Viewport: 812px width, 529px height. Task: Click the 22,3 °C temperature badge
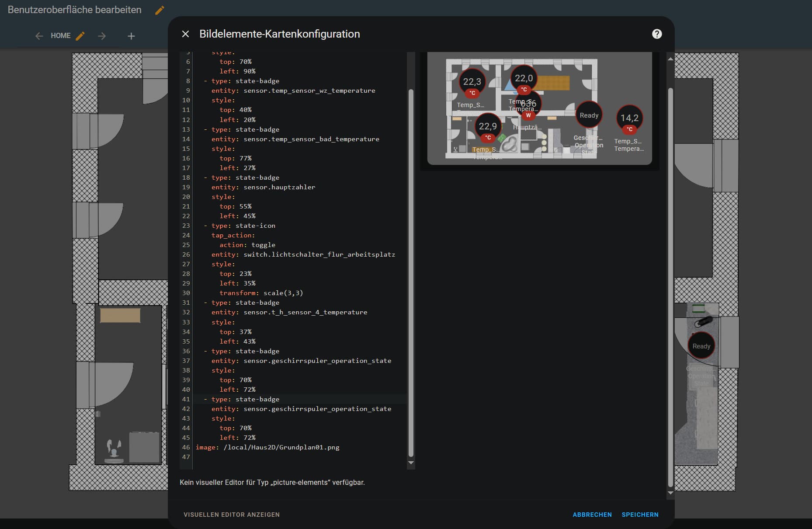(x=472, y=82)
